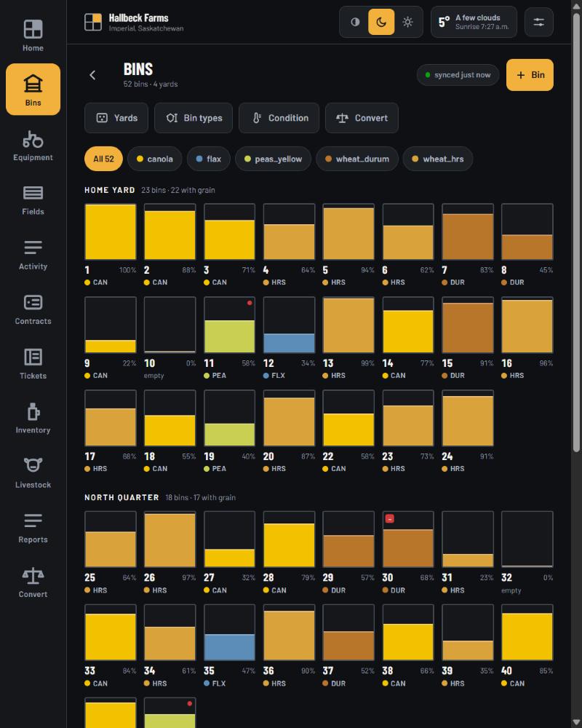The image size is (582, 728).
Task: Filter bins by wheat_hrs
Action: (x=438, y=159)
